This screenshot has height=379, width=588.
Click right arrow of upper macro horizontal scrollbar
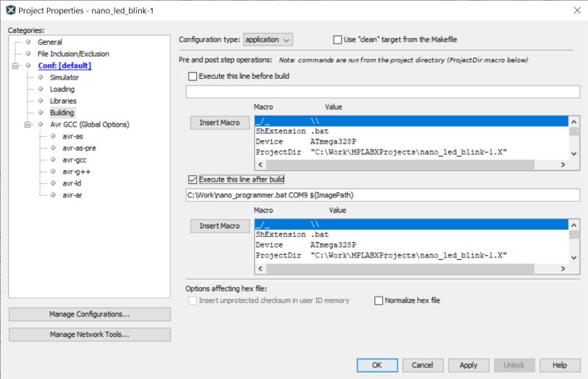pyautogui.click(x=563, y=165)
